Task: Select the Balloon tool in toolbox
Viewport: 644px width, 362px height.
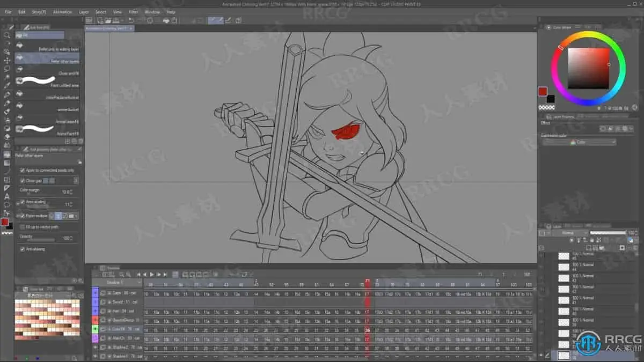Action: tap(7, 205)
